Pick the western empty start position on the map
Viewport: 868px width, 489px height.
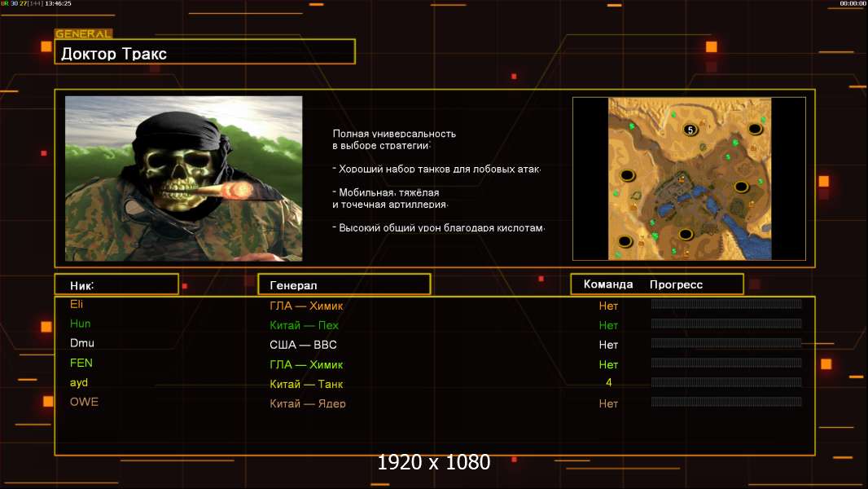pos(628,175)
